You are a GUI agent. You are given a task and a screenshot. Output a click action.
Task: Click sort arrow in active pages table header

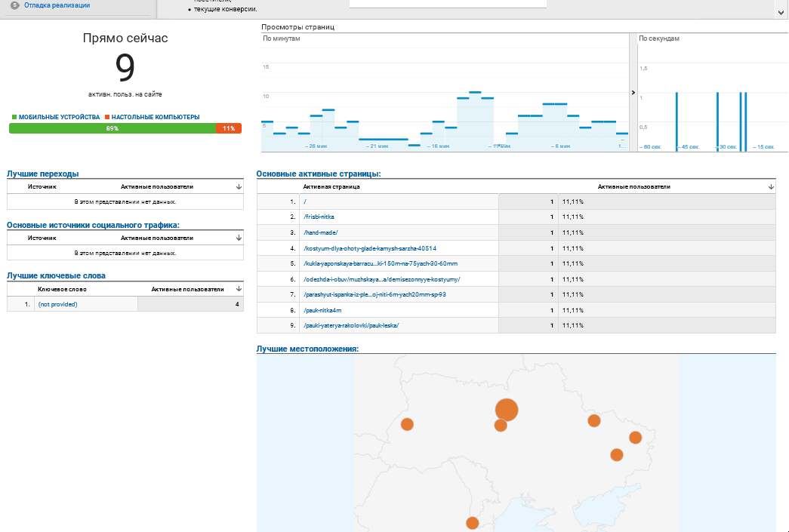tap(771, 186)
